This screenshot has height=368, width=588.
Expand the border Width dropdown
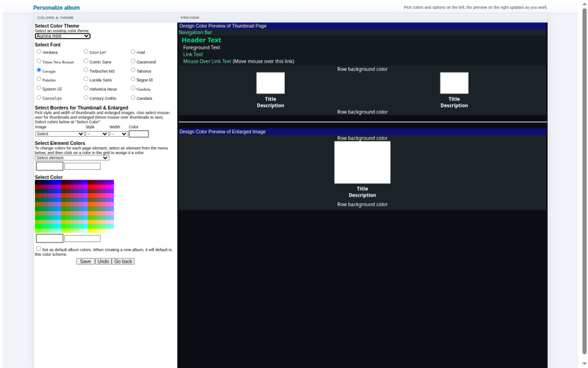pyautogui.click(x=118, y=133)
